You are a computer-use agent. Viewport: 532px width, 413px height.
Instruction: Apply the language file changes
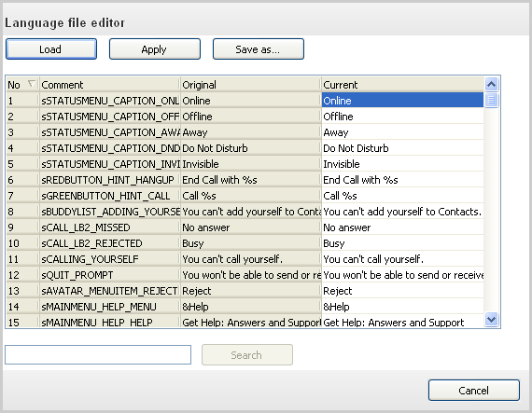pos(155,49)
